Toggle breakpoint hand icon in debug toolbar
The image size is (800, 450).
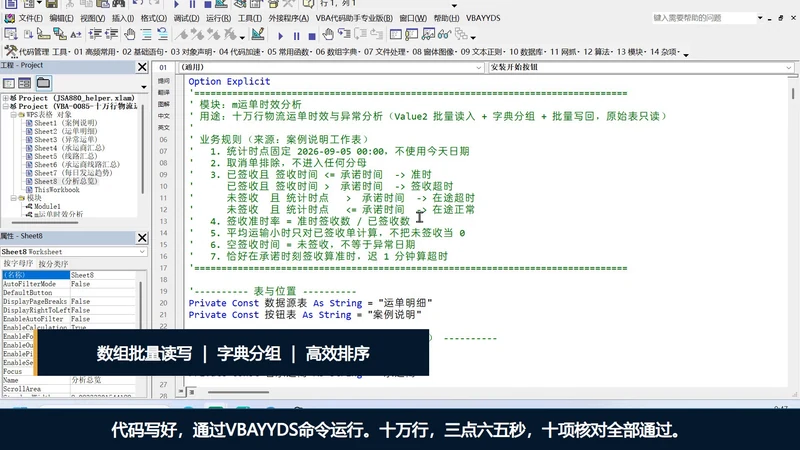pos(328,34)
